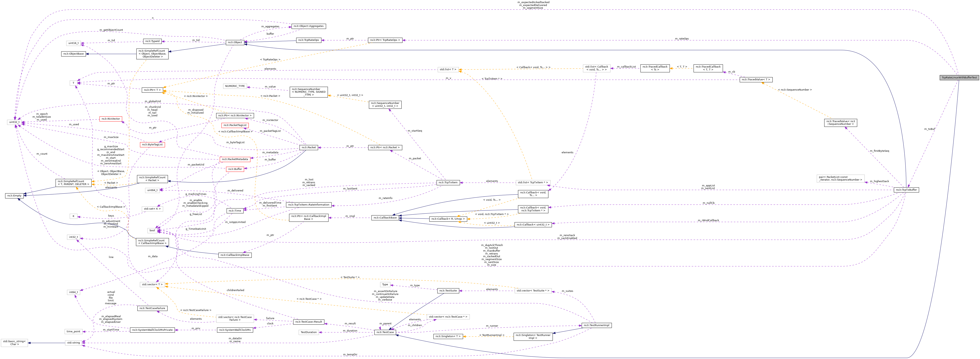Screen dimensions: 980x359
Task: Select the NUMERIC_TYPE node
Action: point(235,86)
